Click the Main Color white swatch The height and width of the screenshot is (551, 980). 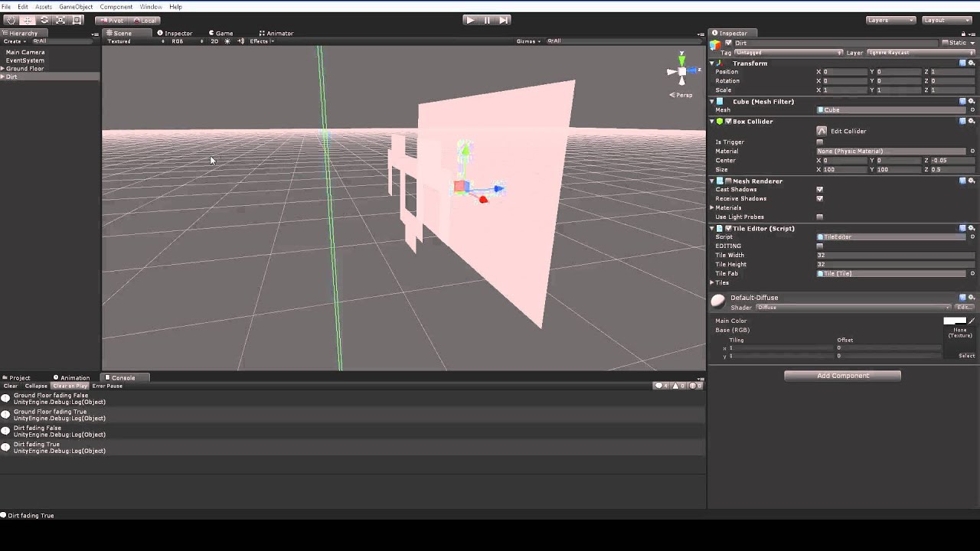(955, 321)
